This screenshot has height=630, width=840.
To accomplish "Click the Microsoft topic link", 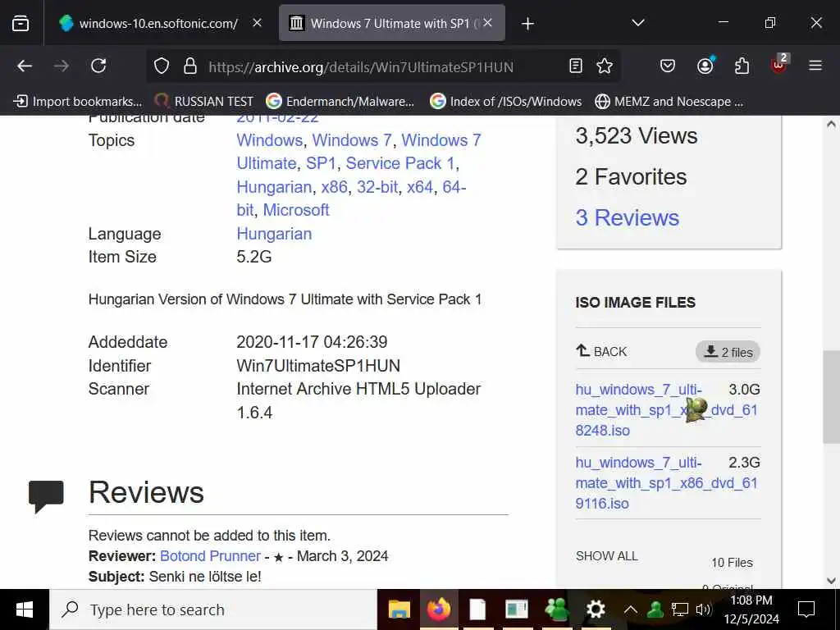I will (295, 210).
